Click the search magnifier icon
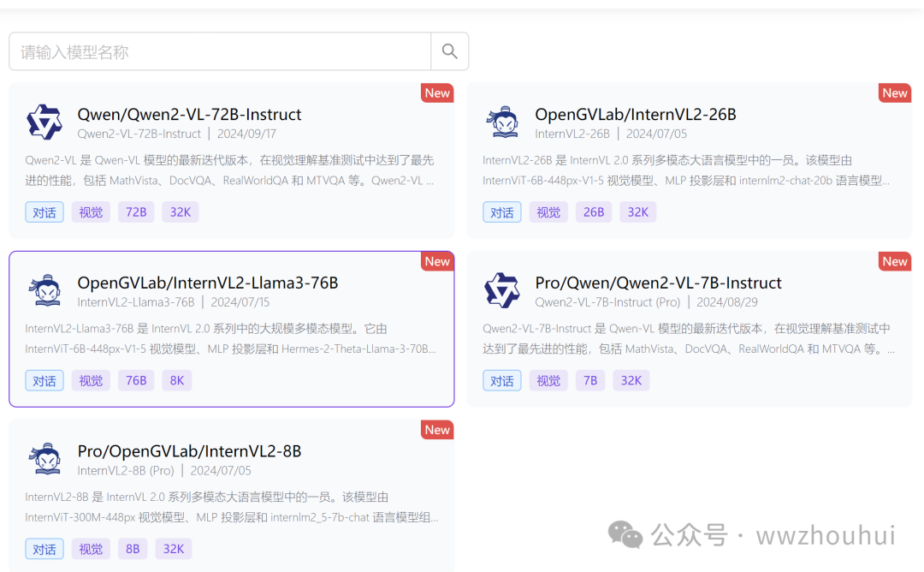 click(x=450, y=51)
